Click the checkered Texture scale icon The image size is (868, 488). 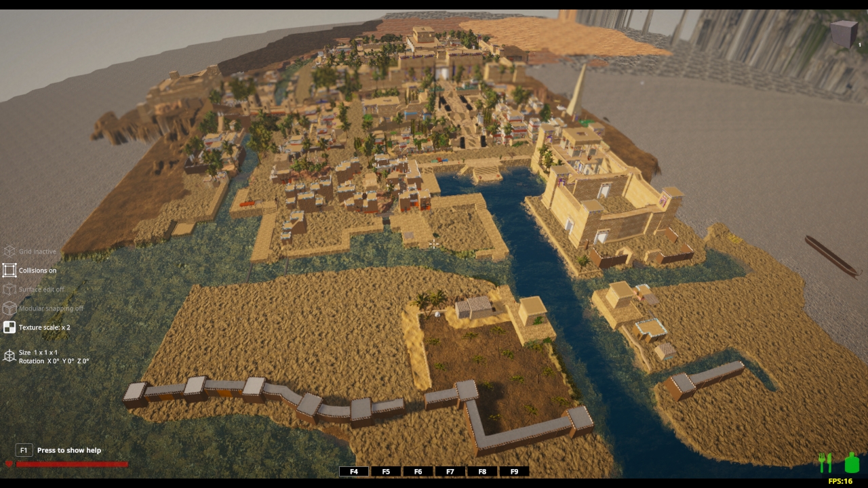click(9, 327)
